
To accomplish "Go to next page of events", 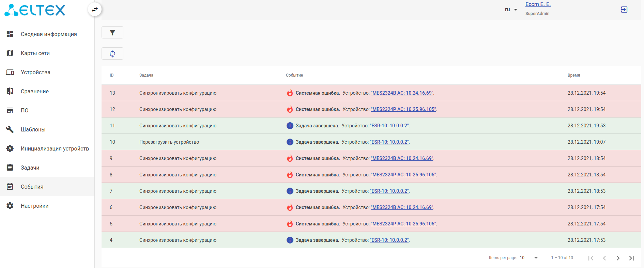I will tap(618, 258).
